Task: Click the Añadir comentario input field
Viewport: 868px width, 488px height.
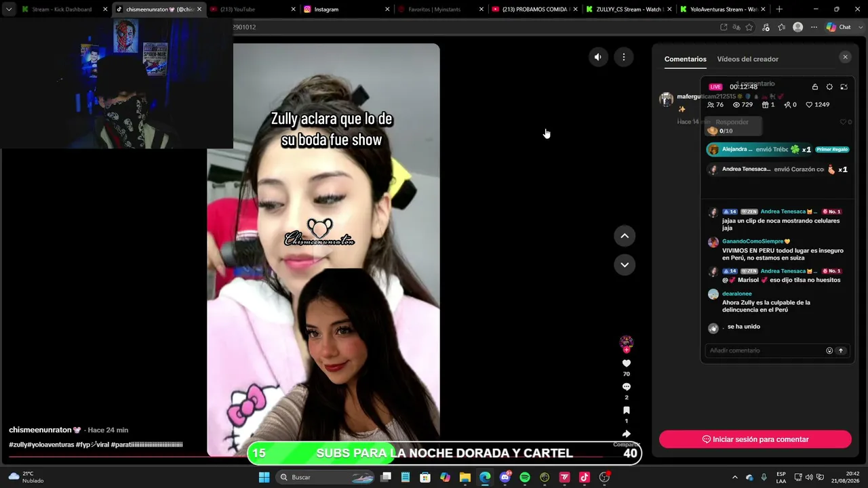Action: click(764, 350)
